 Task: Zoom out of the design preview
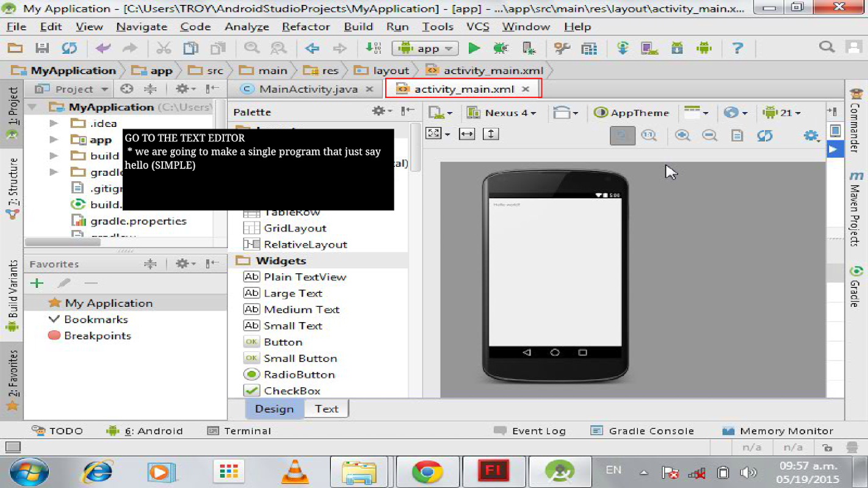point(709,135)
